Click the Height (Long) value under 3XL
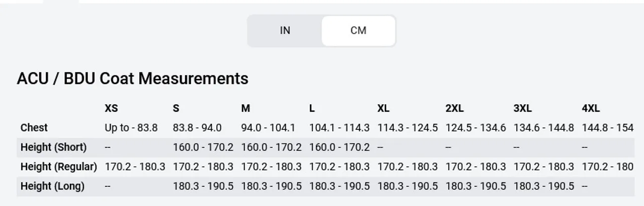The height and width of the screenshot is (206, 644). click(x=543, y=186)
